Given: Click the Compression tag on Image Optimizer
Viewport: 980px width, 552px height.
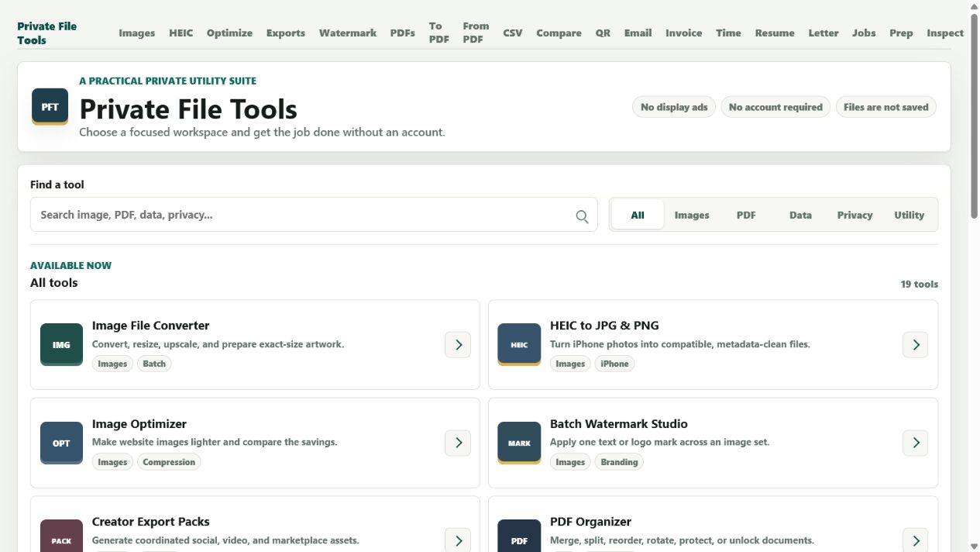Looking at the screenshot, I should pos(169,462).
